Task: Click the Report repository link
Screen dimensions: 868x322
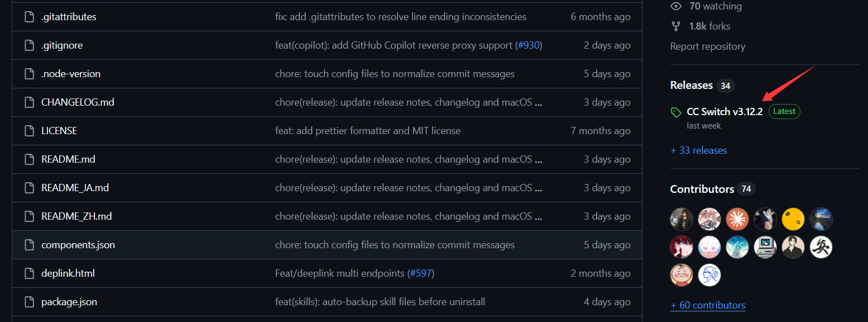Action: 708,46
